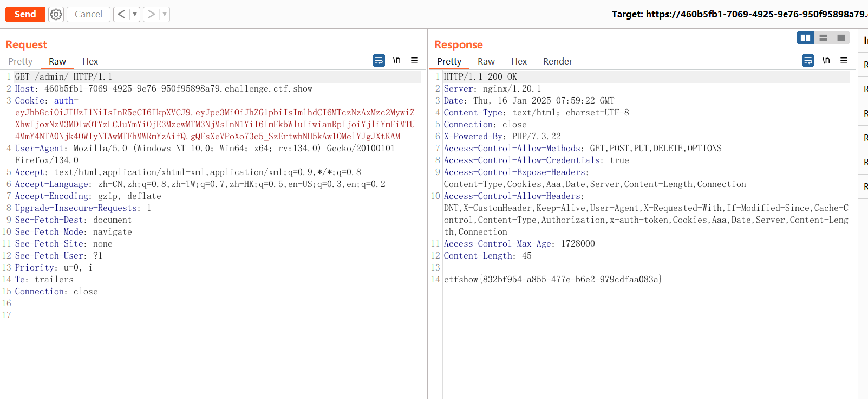Click the Sec-Fetch-Dest: document line
The width and height of the screenshot is (868, 399).
[x=73, y=220]
